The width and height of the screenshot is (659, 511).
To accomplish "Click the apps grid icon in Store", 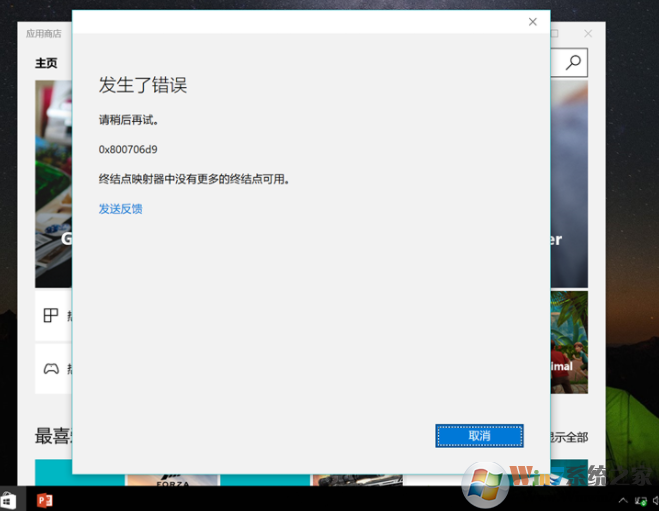I will click(51, 315).
